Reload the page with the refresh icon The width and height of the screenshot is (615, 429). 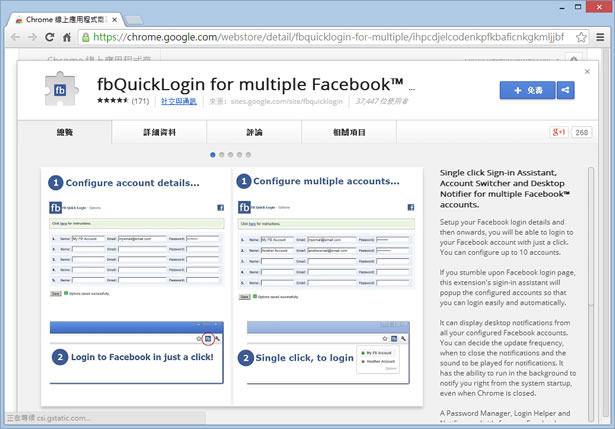point(49,37)
